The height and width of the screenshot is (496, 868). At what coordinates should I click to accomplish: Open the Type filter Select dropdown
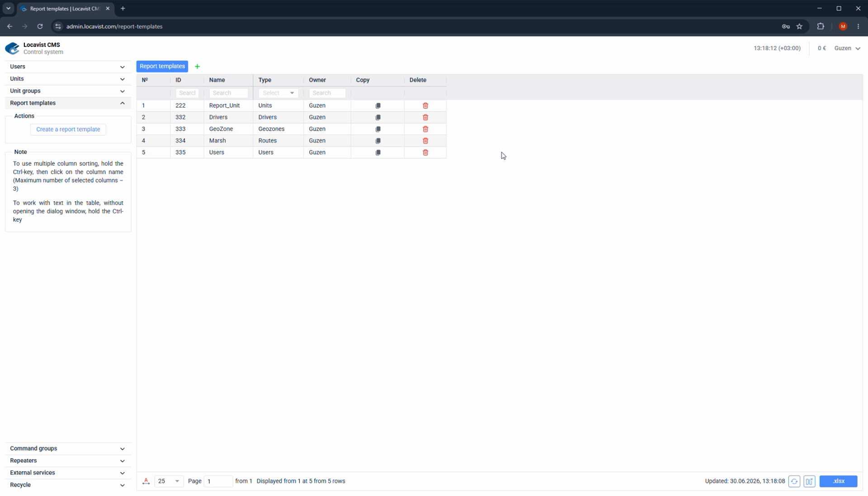point(278,93)
